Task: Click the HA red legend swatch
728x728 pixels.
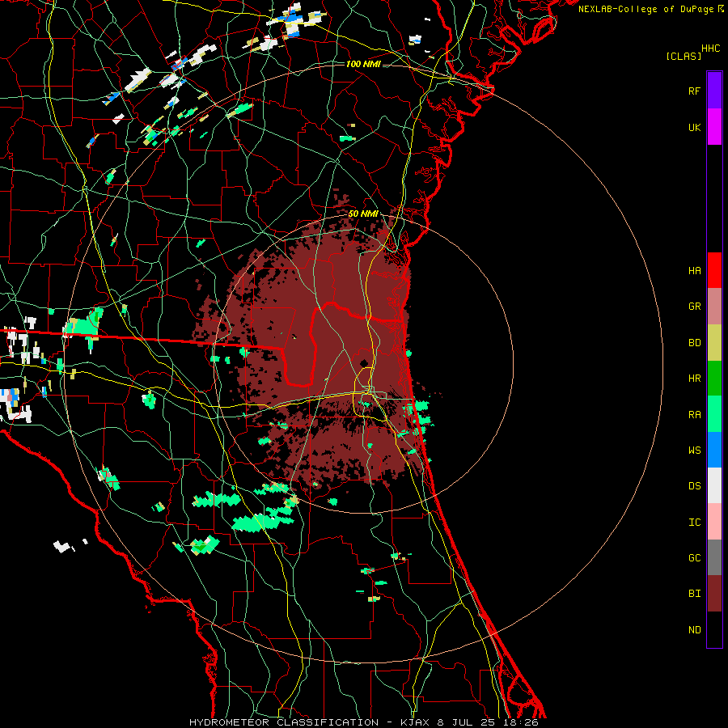Action: pyautogui.click(x=714, y=270)
